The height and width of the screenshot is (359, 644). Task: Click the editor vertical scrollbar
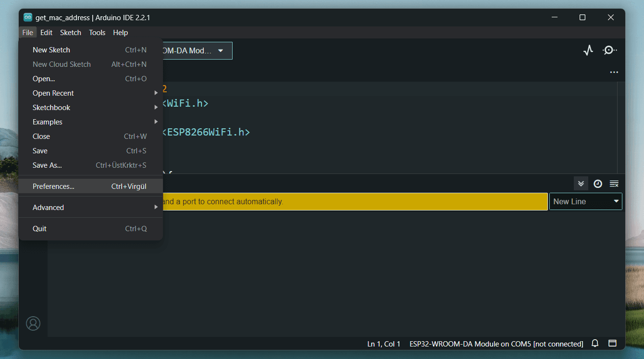621,127
